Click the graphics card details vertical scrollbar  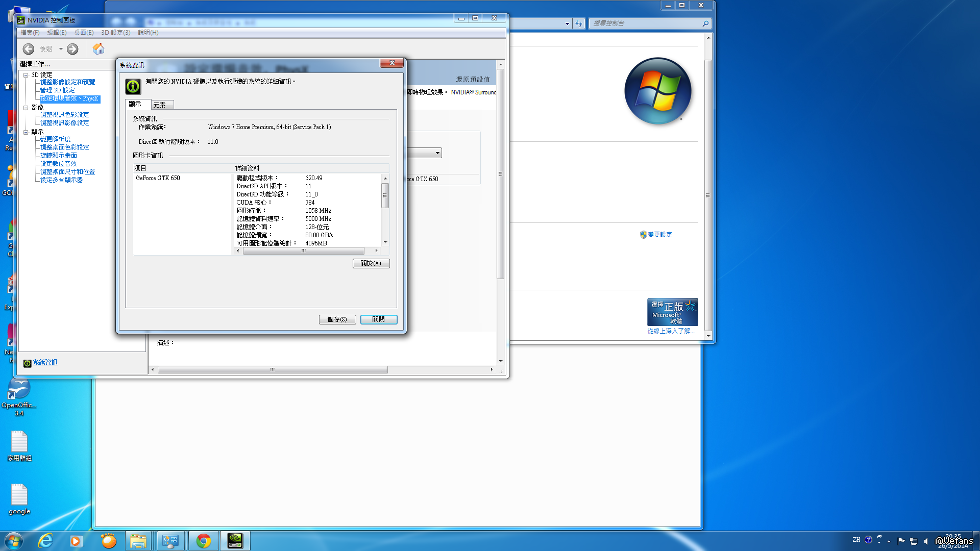[x=385, y=196]
